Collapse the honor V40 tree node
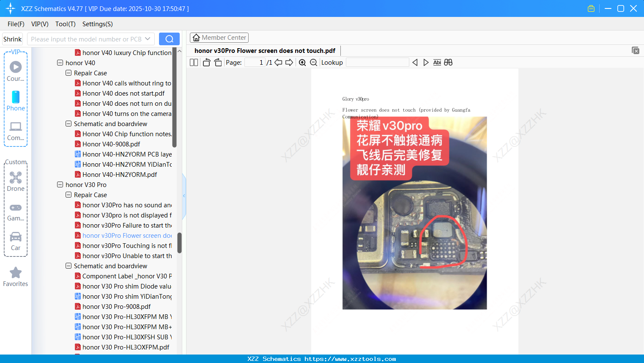This screenshot has height=363, width=644. [60, 63]
